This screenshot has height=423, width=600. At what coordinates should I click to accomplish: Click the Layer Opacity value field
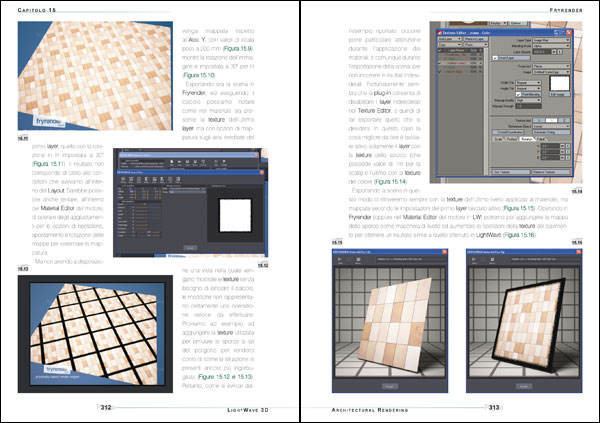(542, 52)
